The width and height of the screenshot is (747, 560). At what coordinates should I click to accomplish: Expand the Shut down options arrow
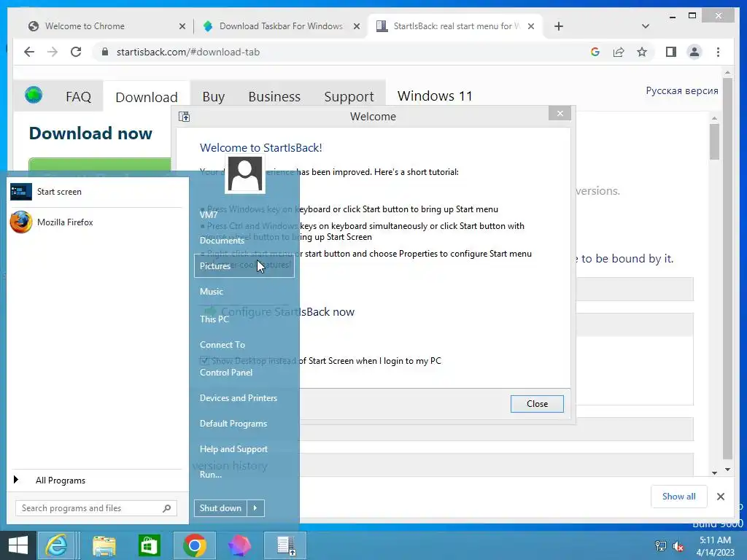click(255, 508)
